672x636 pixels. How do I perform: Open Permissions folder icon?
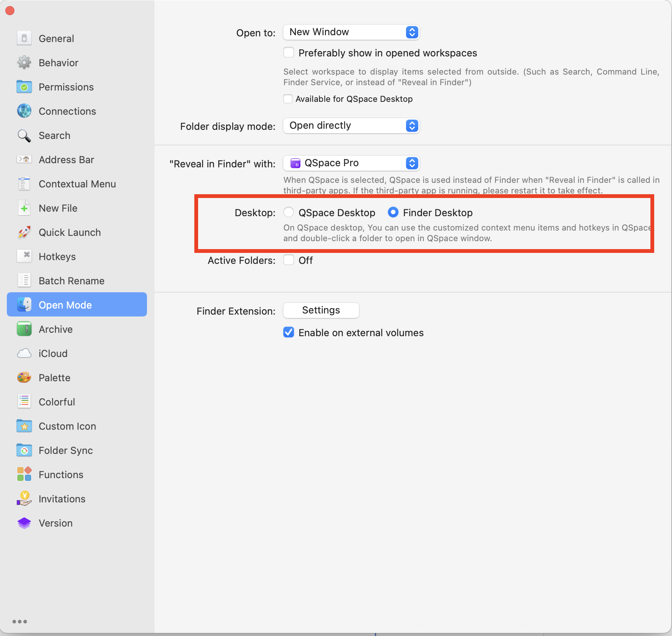click(24, 87)
